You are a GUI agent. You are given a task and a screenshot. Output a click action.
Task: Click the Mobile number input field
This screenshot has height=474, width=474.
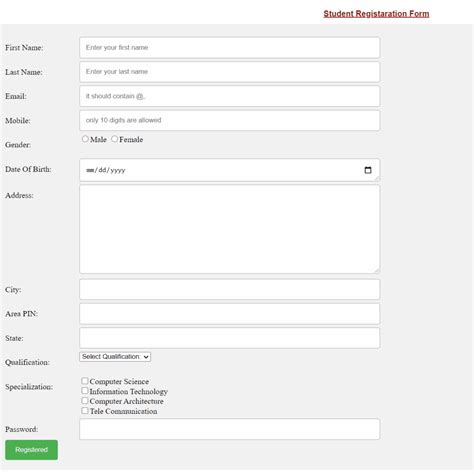pos(229,120)
